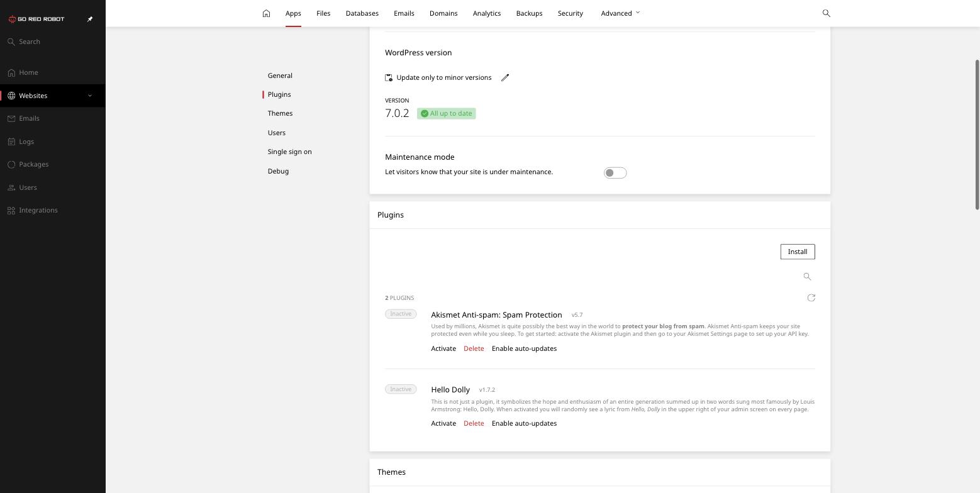Screen dimensions: 980x493
Task: Switch to the Apps tab
Action: tap(293, 13)
